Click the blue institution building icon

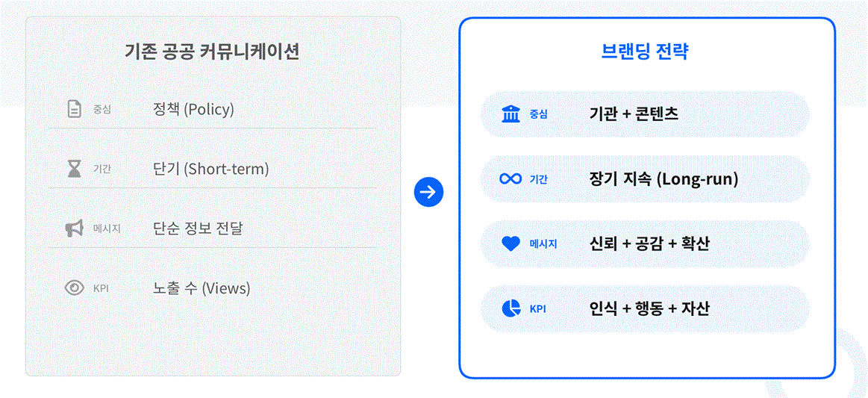coord(511,114)
